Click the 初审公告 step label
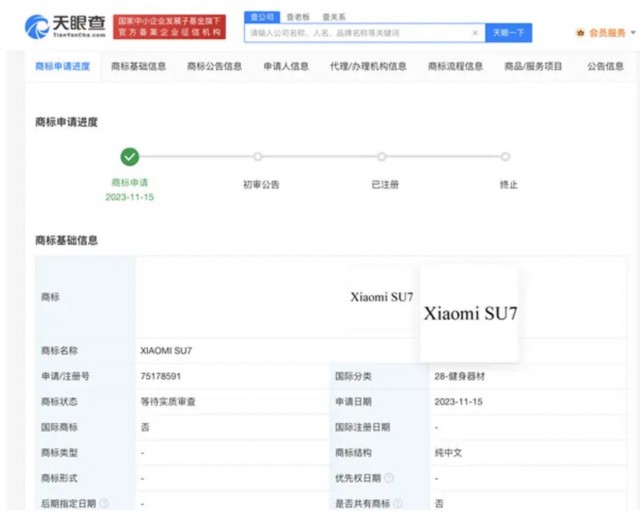 click(261, 185)
